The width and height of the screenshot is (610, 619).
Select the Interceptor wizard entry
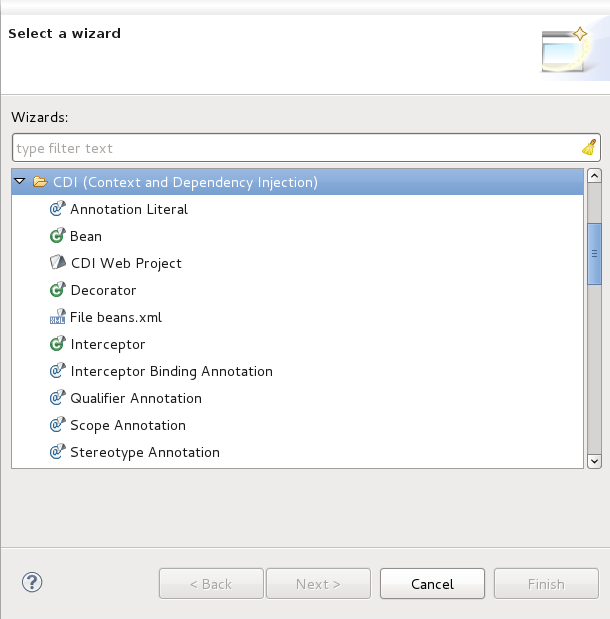[108, 344]
